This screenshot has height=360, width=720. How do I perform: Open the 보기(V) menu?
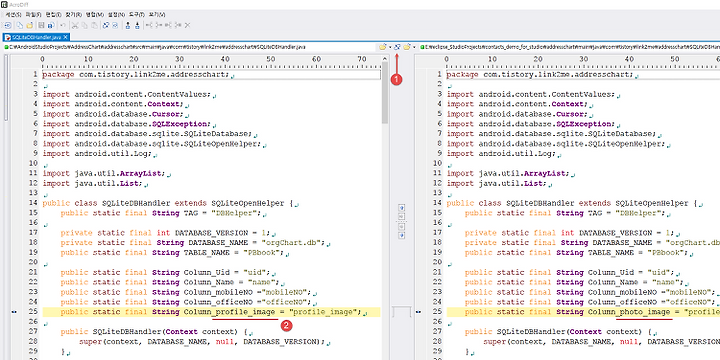157,15
